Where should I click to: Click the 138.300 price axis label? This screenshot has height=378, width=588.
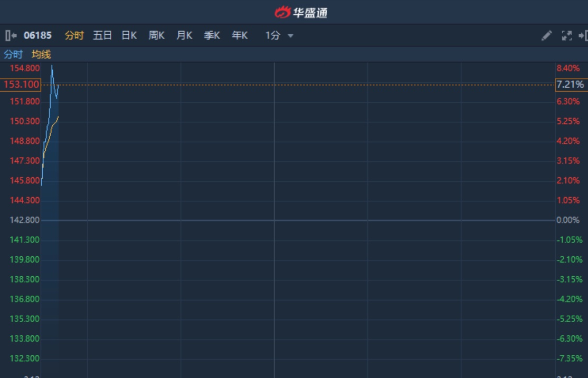[24, 279]
